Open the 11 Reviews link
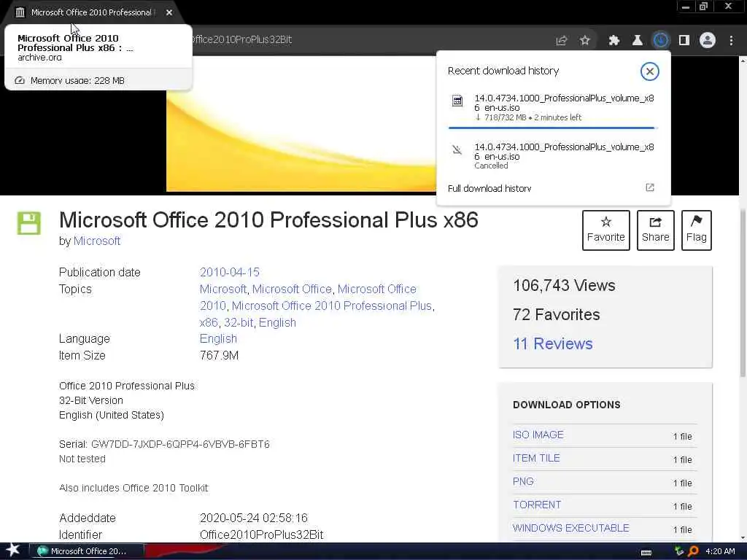 (x=553, y=343)
